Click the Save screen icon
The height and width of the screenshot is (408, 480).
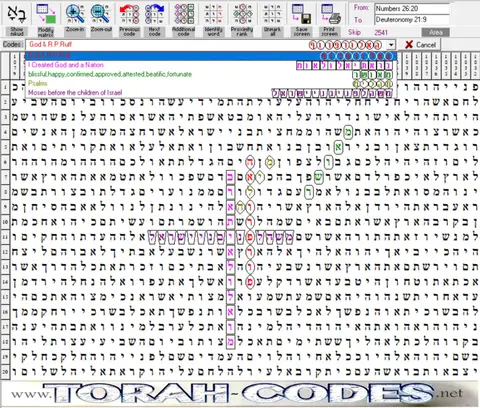coord(301,14)
